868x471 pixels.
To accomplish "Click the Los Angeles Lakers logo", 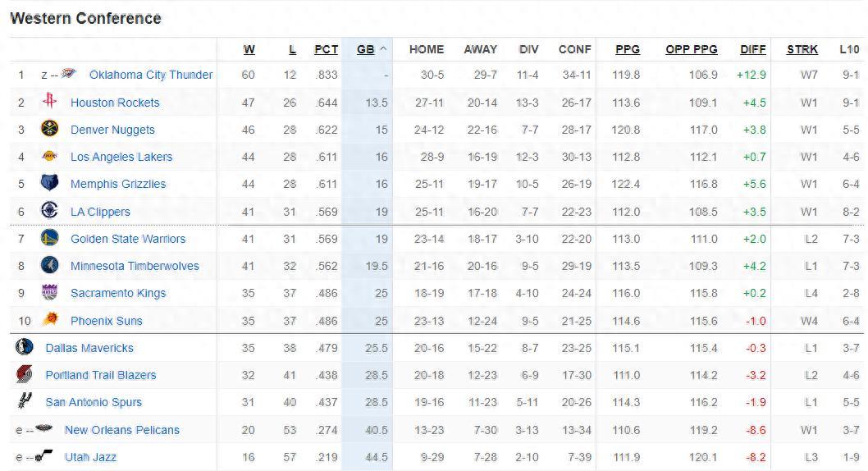I will click(49, 156).
